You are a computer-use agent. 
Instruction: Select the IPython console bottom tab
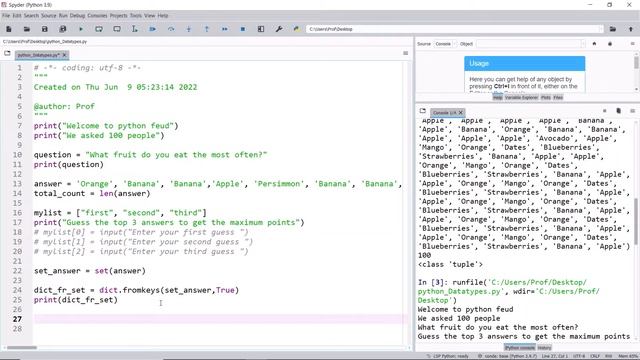click(x=520, y=348)
